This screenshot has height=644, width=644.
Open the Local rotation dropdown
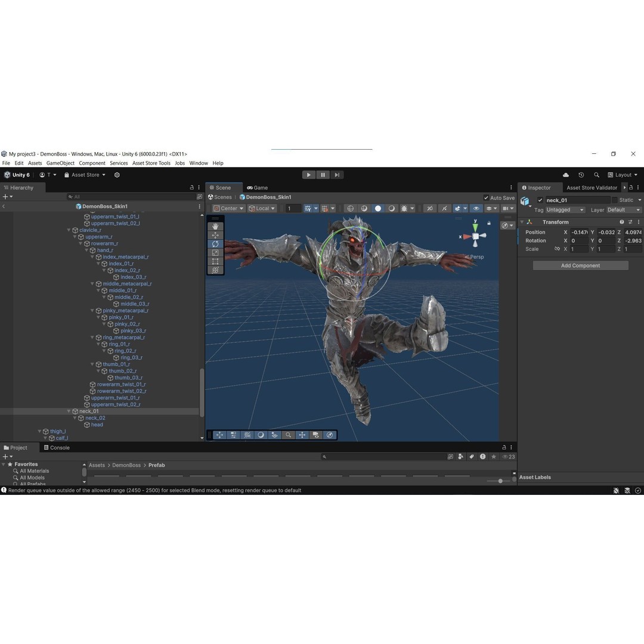point(262,209)
